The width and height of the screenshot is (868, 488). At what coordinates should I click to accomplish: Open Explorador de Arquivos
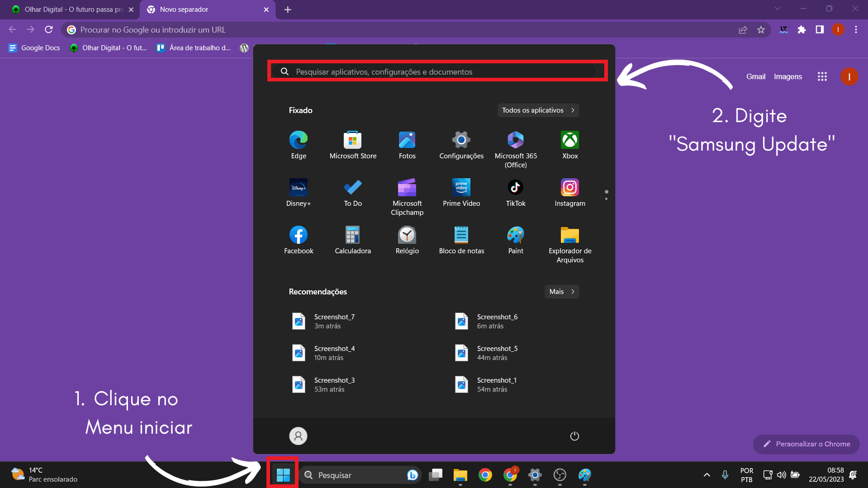[x=570, y=245]
